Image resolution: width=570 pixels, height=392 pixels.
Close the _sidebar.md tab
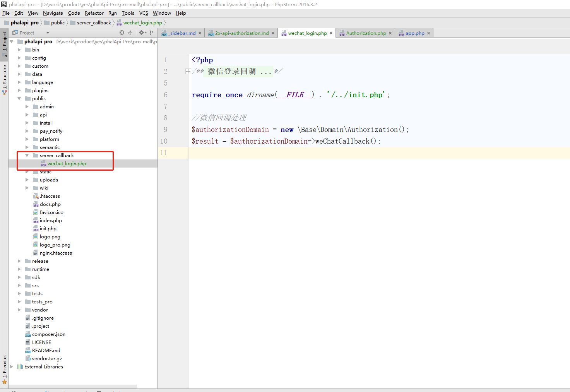[200, 33]
